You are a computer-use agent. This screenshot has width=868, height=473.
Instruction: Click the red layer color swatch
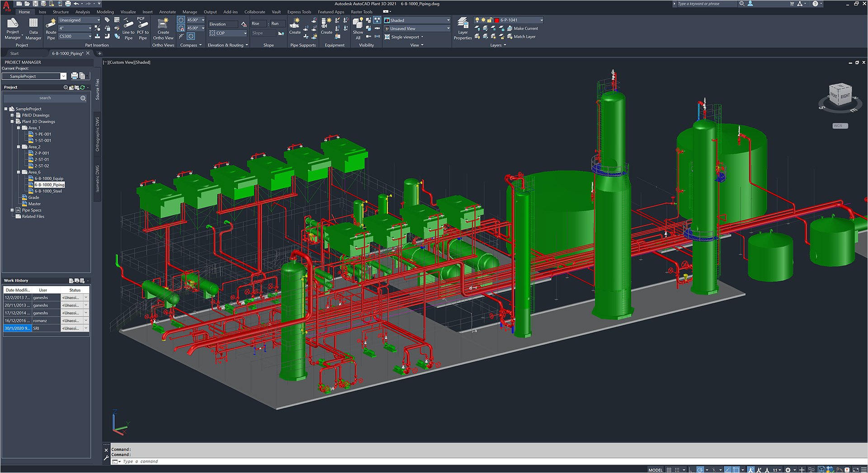[496, 20]
